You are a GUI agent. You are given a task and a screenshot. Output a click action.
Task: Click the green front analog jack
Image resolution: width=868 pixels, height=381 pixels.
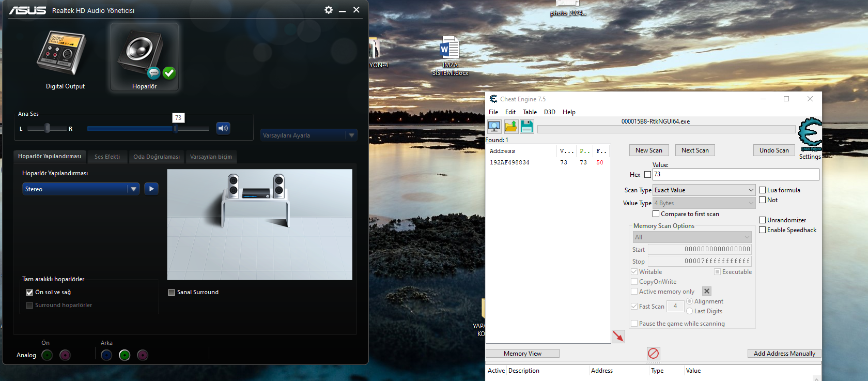[x=47, y=355]
